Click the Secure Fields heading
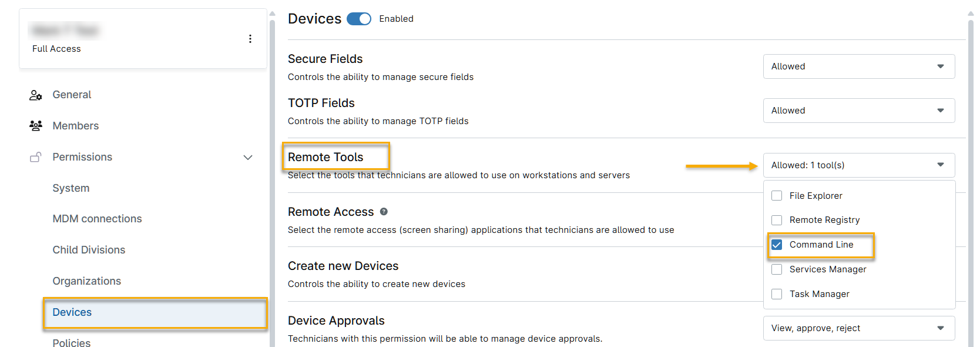The width and height of the screenshot is (980, 347). (325, 59)
